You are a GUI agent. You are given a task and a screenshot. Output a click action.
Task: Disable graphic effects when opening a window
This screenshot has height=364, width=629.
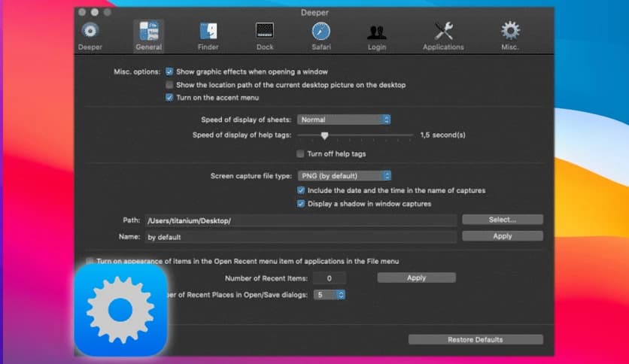pyautogui.click(x=169, y=71)
